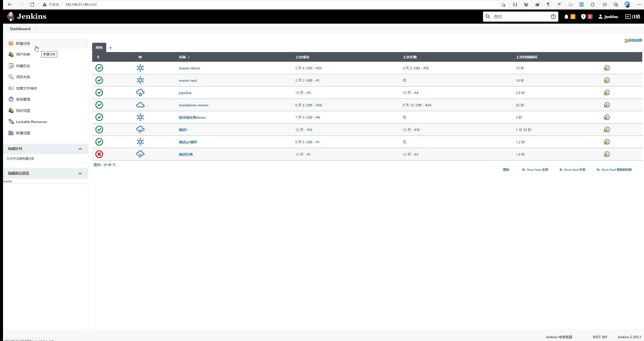Image resolution: width=644 pixels, height=341 pixels.
Task: Open maven-demo last success build #22
Action: pos(319,68)
